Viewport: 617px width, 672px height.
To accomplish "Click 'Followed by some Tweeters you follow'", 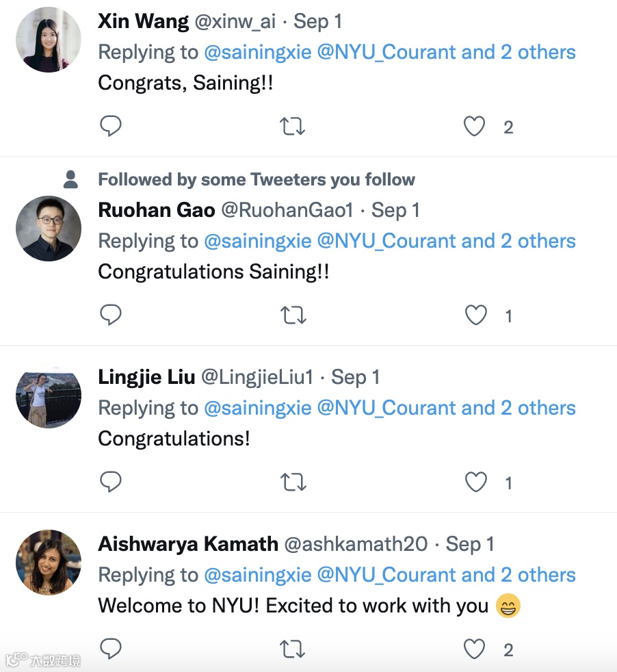I will (x=257, y=180).
